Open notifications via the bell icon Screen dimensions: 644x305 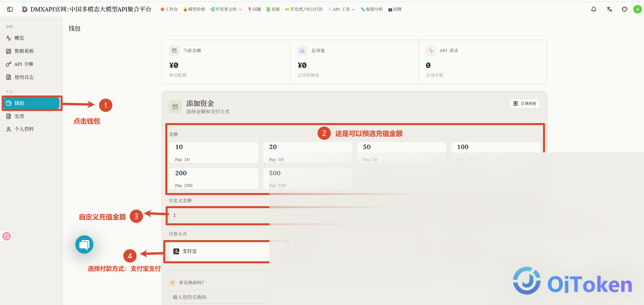pyautogui.click(x=594, y=9)
